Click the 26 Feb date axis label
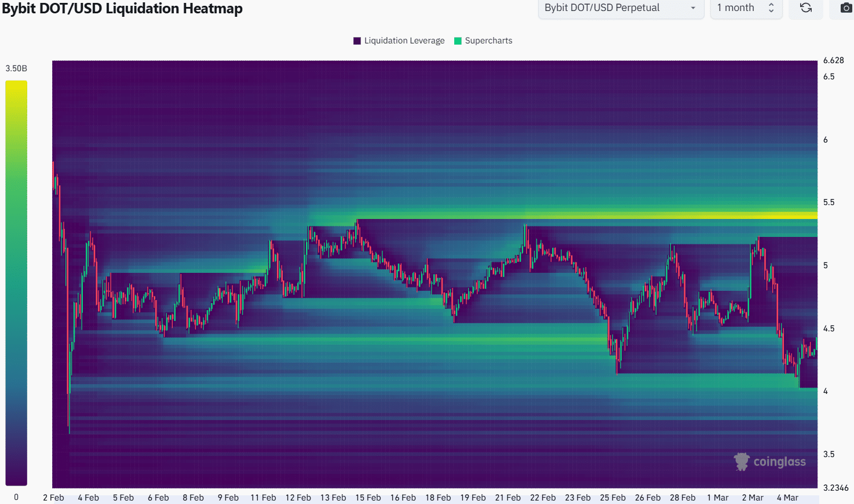The height and width of the screenshot is (504, 854). pos(648,498)
